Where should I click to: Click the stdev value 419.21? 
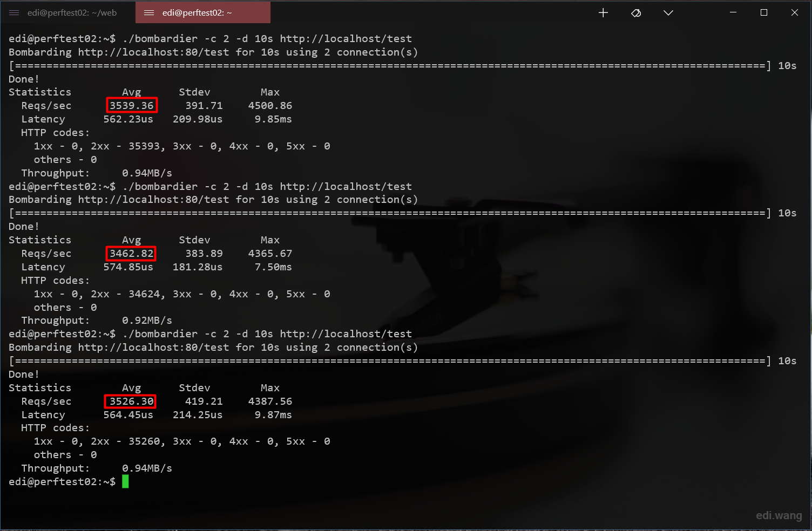[x=204, y=401]
